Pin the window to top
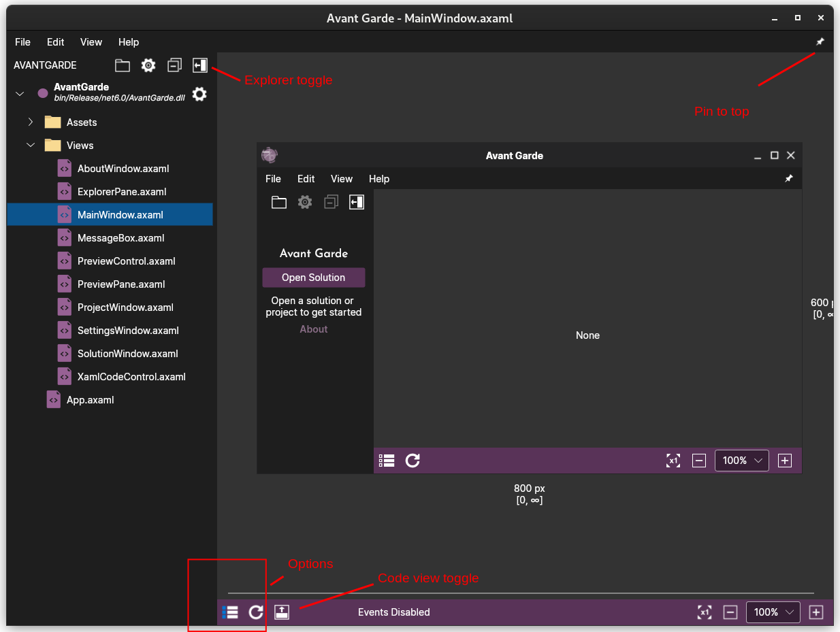Viewport: 840px width, 632px height. tap(820, 41)
